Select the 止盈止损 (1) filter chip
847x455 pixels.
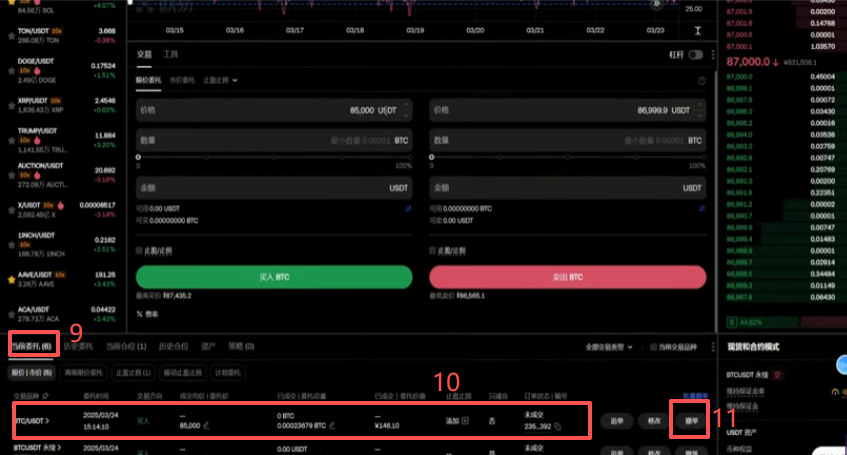pos(133,373)
